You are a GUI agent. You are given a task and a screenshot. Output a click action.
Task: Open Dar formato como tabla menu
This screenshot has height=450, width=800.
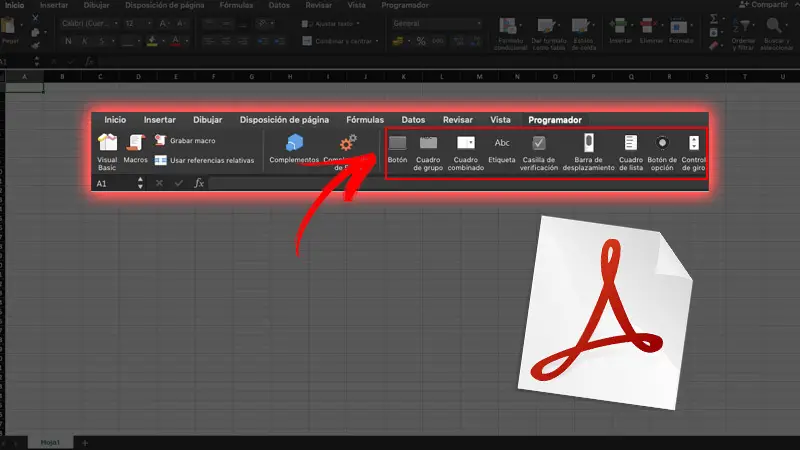[549, 33]
